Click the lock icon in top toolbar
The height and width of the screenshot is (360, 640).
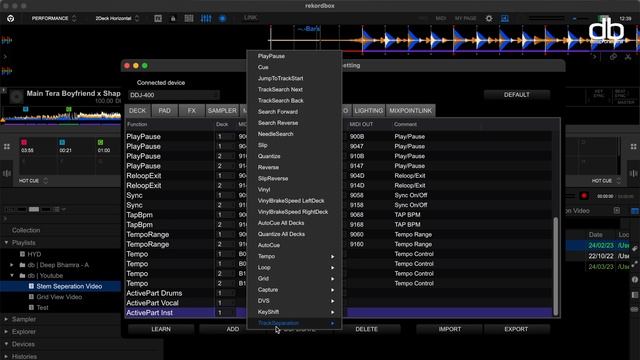[x=173, y=18]
